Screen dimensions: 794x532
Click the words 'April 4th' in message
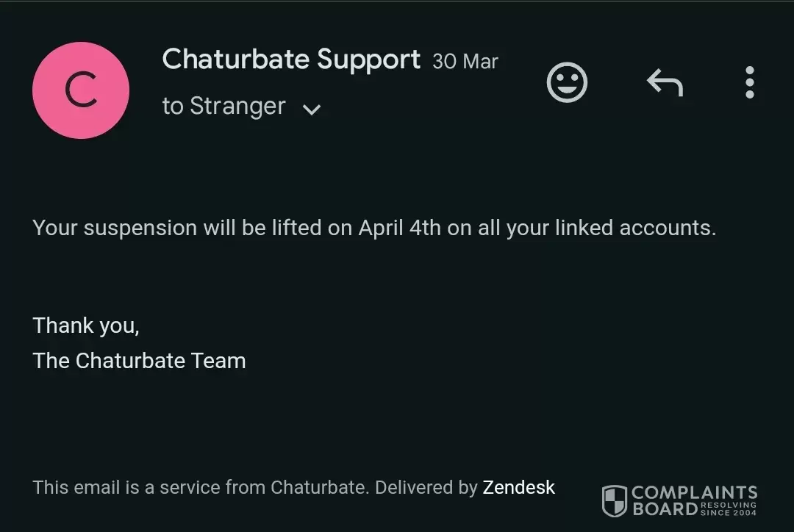coord(399,228)
